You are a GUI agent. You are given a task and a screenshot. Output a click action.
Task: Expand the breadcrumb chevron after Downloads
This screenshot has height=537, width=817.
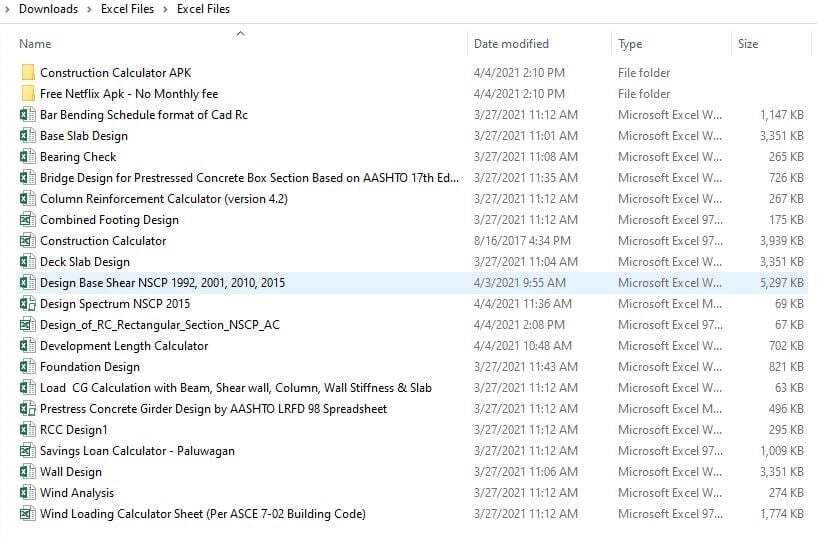[89, 9]
